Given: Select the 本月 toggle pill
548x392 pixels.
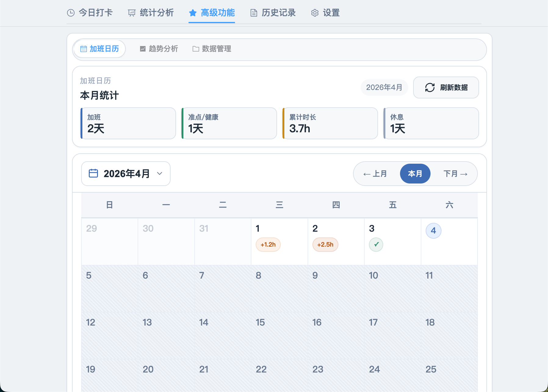Looking at the screenshot, I should pos(415,174).
